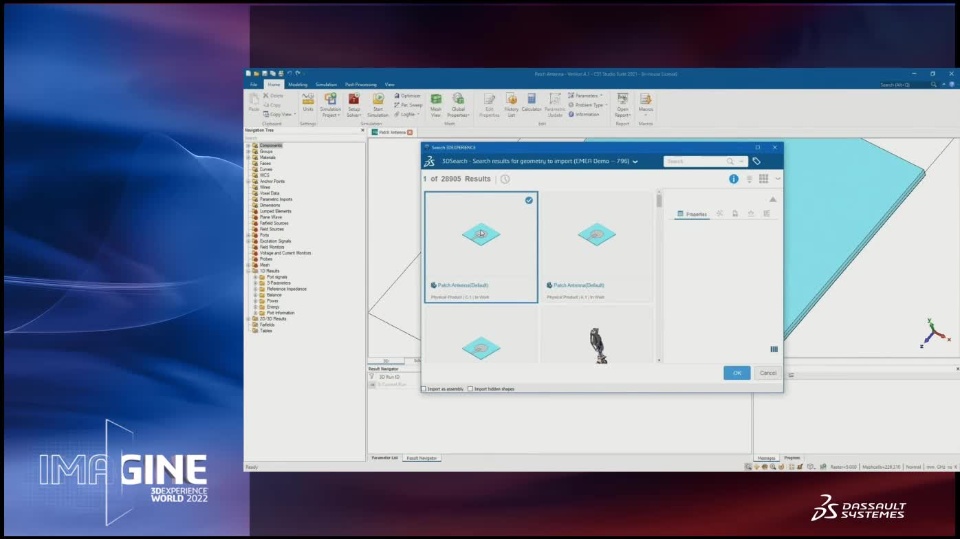
Task: Toggle the Import hidden shapes checkbox
Action: point(470,389)
